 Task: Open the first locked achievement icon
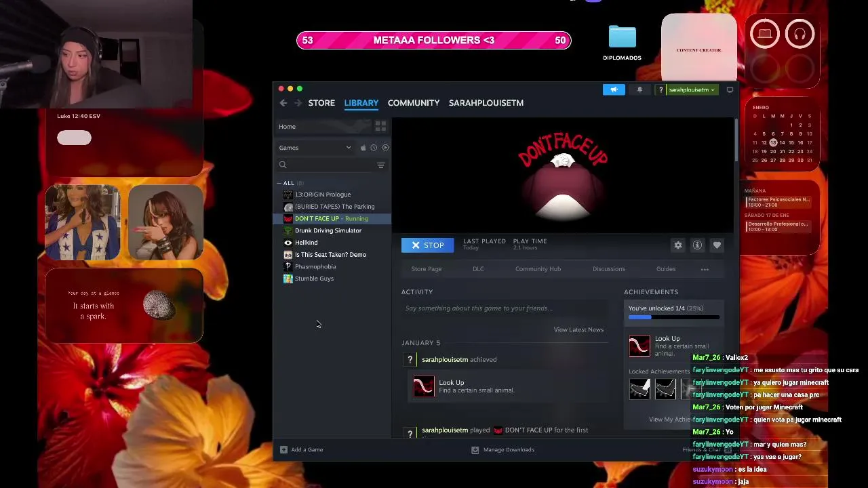pyautogui.click(x=639, y=388)
